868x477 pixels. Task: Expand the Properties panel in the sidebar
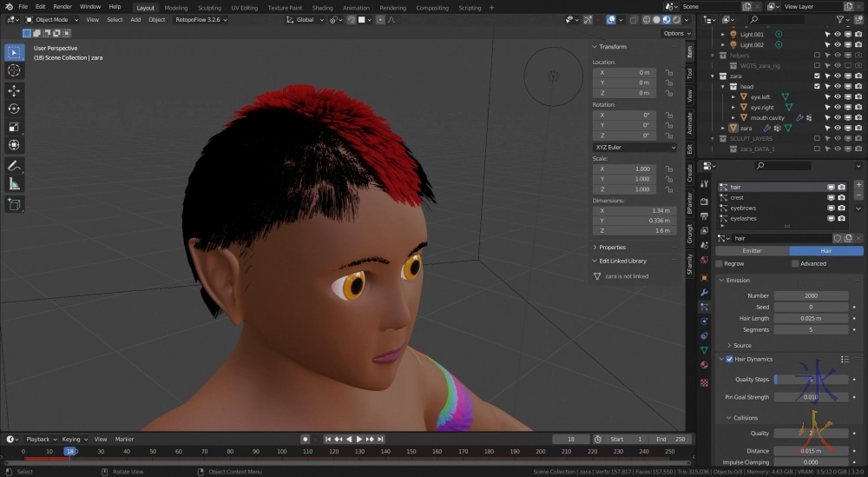[x=612, y=247]
